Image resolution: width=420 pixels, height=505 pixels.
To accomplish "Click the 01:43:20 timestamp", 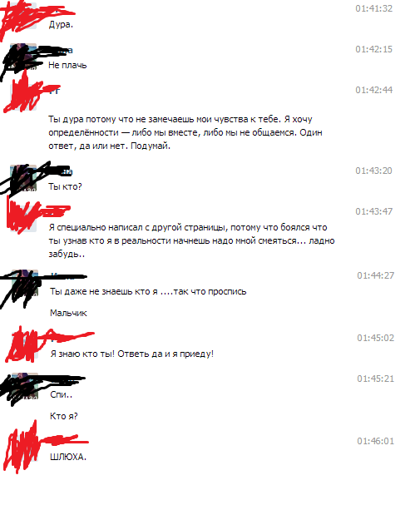I will tap(373, 171).
